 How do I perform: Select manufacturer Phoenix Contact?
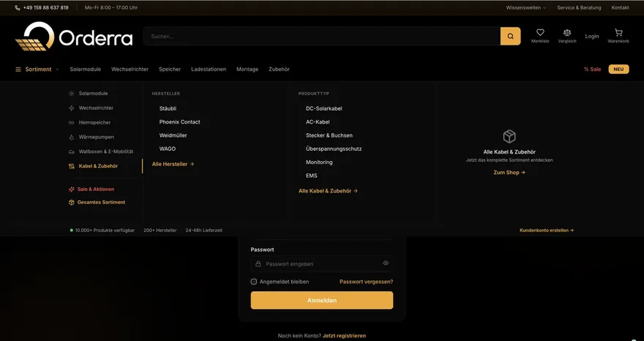click(179, 122)
